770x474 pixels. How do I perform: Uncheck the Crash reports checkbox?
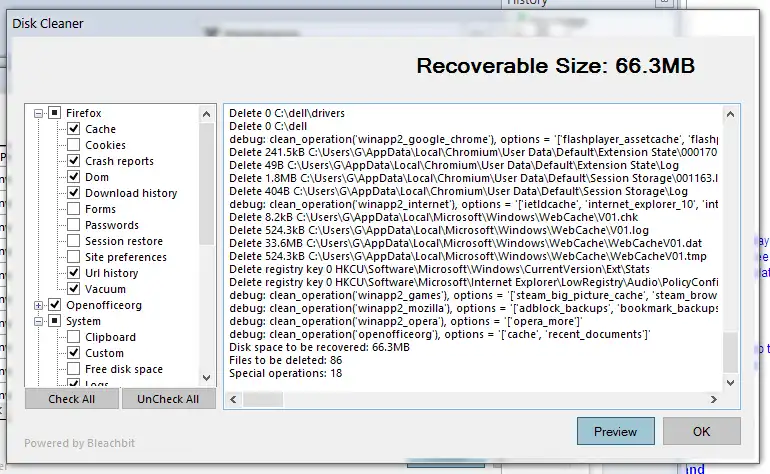[74, 161]
